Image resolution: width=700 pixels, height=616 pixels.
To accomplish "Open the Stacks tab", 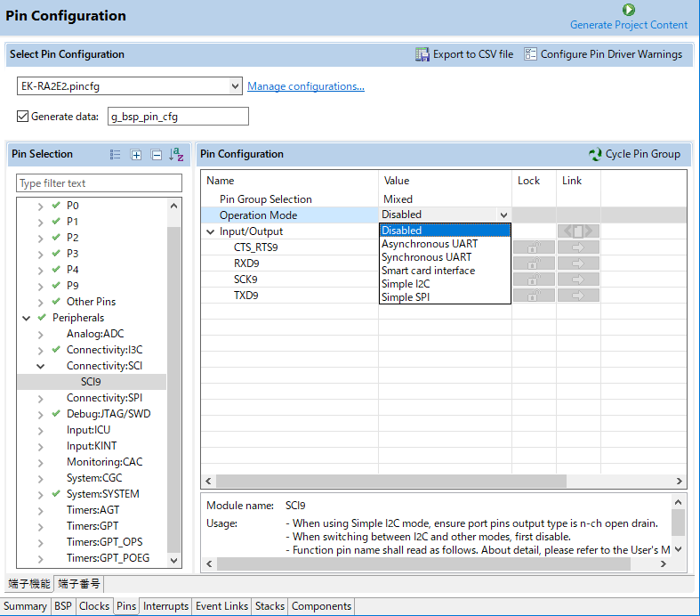I will pyautogui.click(x=270, y=606).
